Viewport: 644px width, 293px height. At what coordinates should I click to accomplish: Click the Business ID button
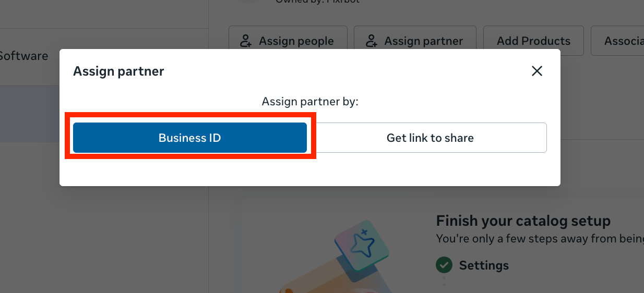pos(190,138)
